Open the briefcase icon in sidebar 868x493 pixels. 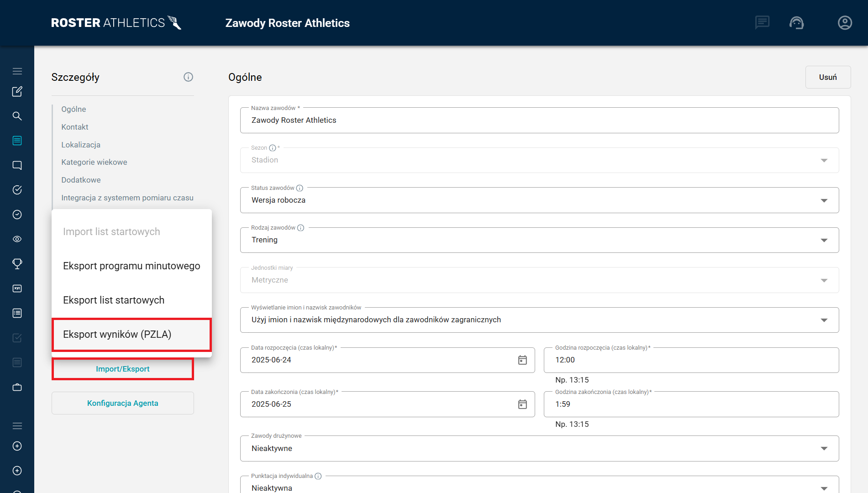coord(17,387)
